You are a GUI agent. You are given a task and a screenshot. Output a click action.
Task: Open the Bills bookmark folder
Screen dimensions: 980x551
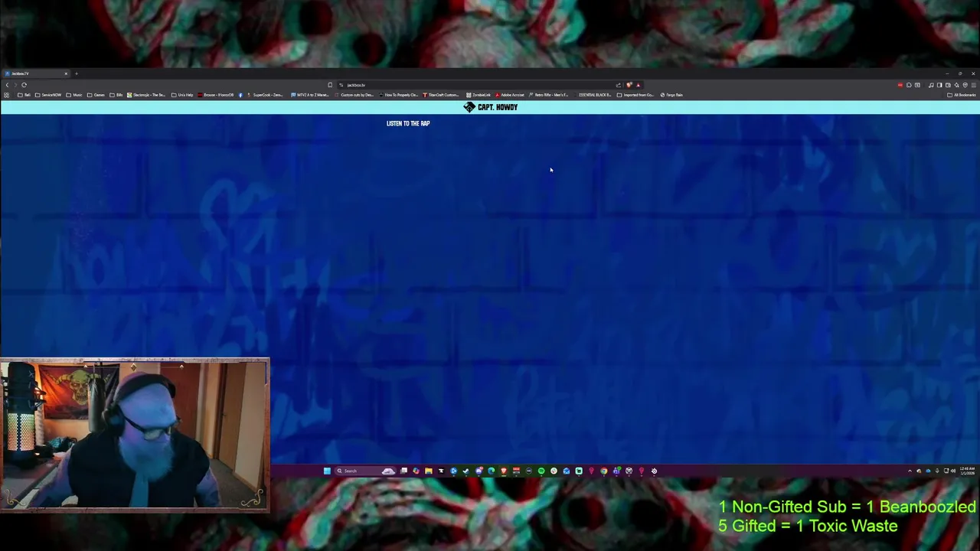pos(116,95)
